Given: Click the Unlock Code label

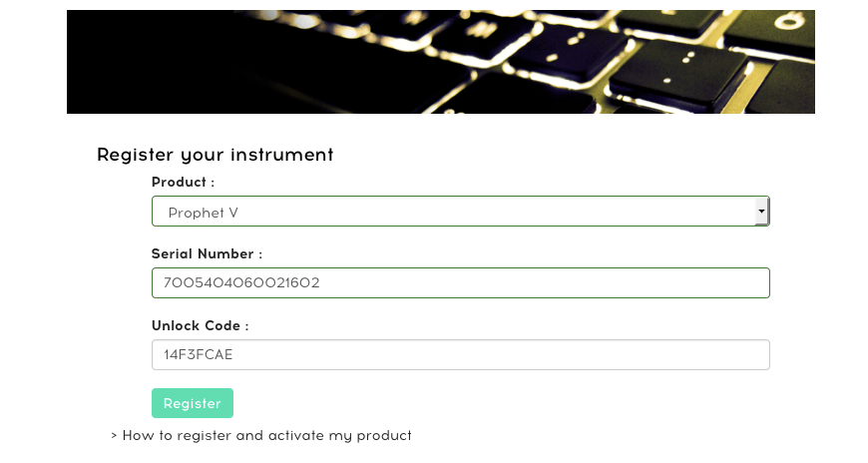Looking at the screenshot, I should coord(201,325).
